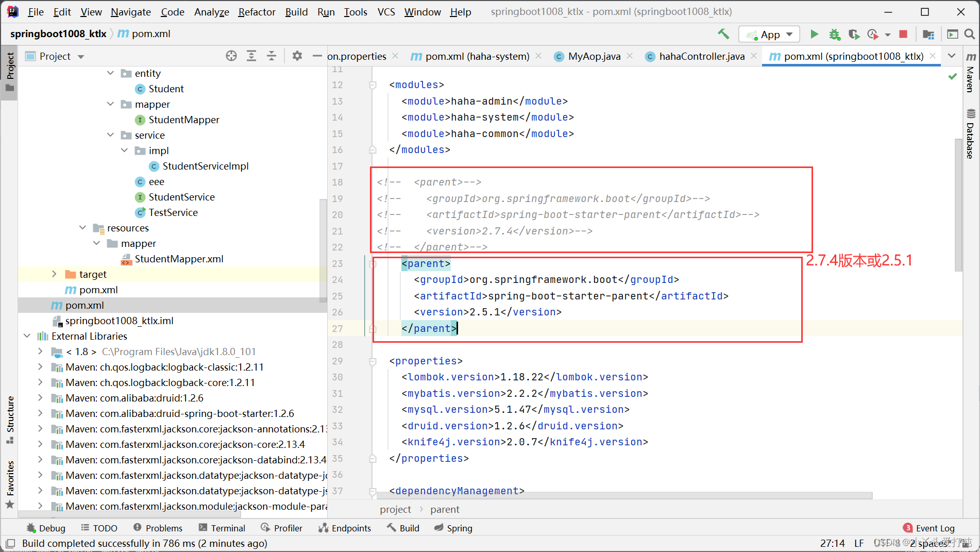Collapse the impl folder

pyautogui.click(x=124, y=150)
